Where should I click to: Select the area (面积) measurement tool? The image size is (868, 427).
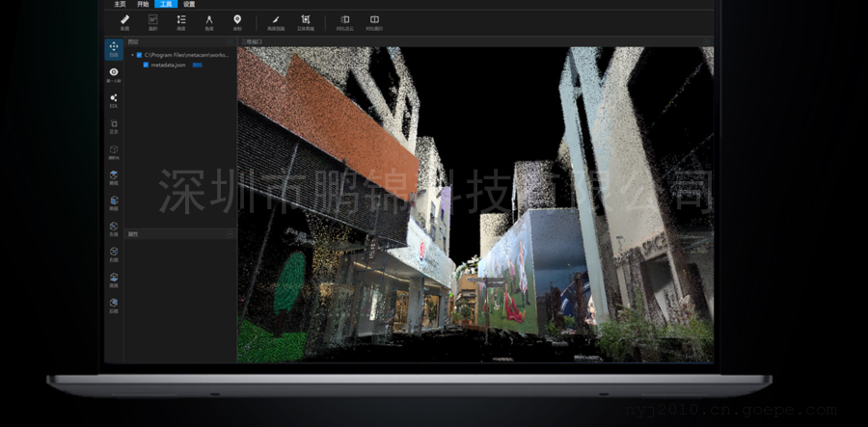(x=152, y=21)
